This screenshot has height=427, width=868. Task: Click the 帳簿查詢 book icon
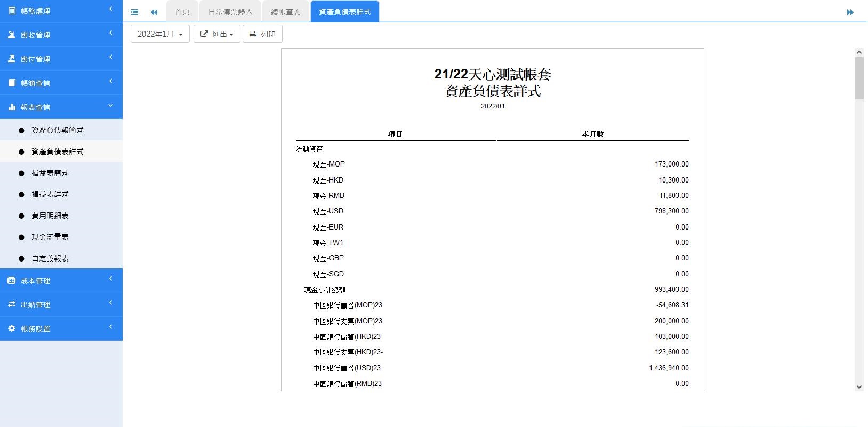(12, 83)
